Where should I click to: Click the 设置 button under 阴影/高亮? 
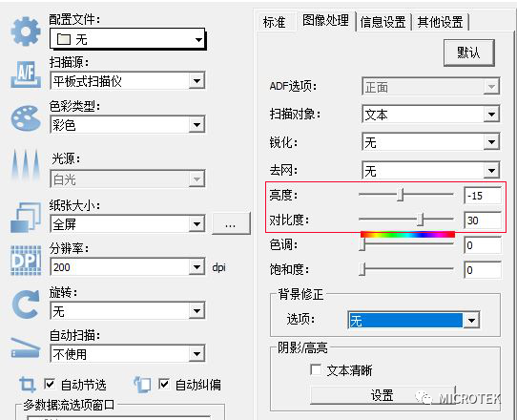coord(383,395)
